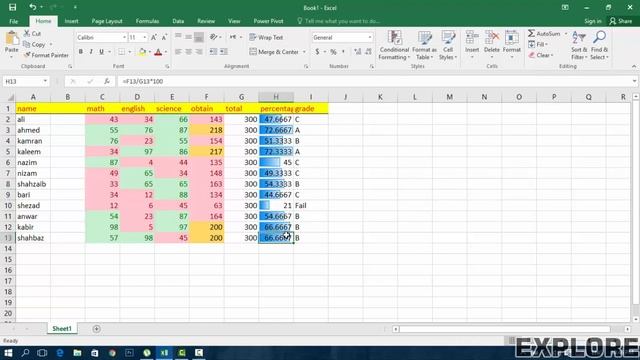
Task: Delete cells with the Delete button
Action: (x=491, y=44)
